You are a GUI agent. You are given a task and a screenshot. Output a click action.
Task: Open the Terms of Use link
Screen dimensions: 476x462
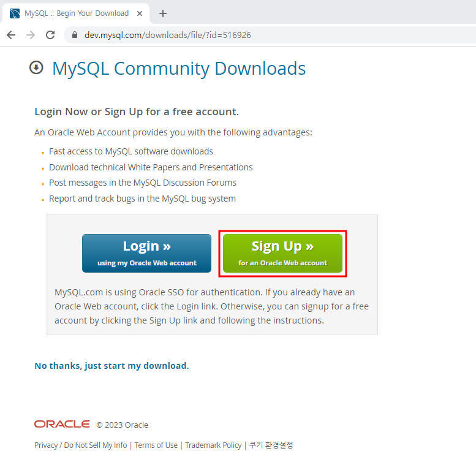coord(156,445)
